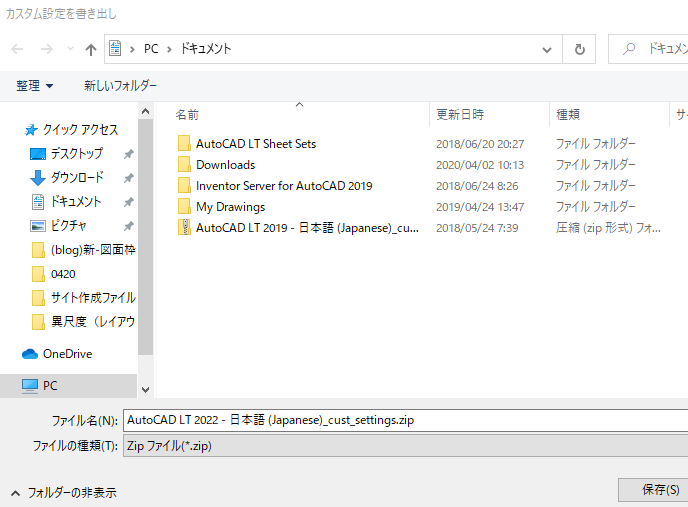Go forward with the right arrow
This screenshot has width=688, height=507.
[x=47, y=49]
